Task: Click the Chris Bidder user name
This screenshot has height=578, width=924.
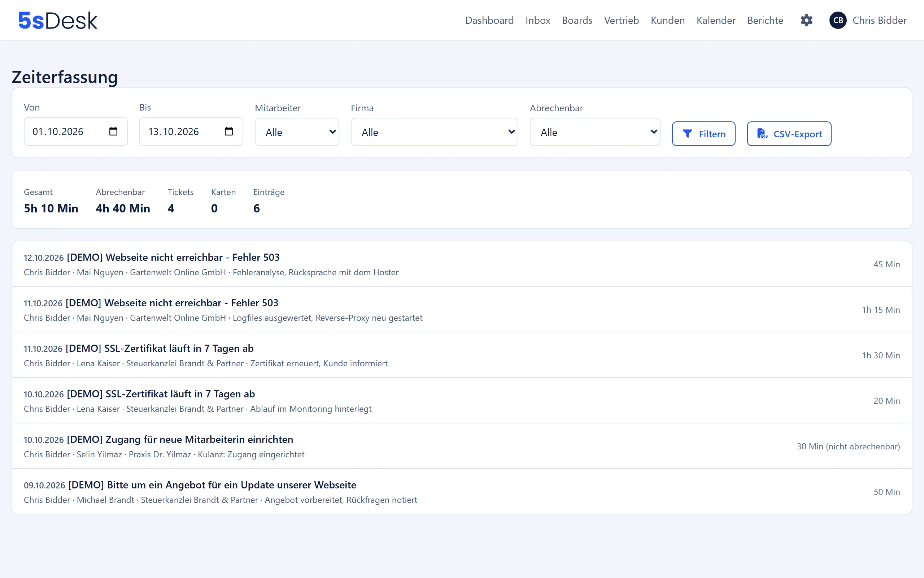Action: [879, 20]
